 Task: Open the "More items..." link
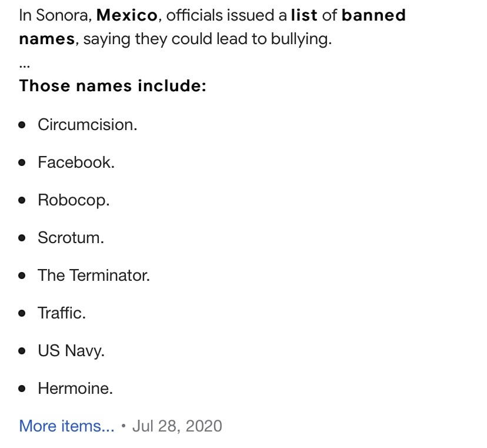tap(66, 426)
